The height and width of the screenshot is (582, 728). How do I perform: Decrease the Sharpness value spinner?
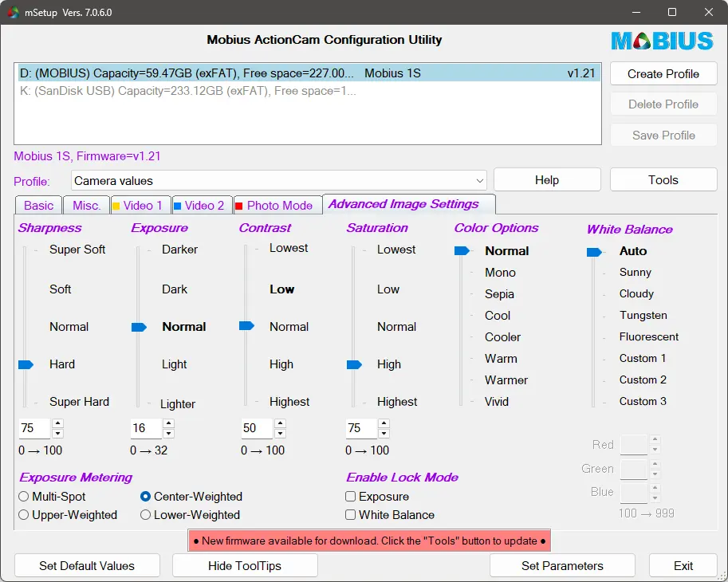[57, 434]
